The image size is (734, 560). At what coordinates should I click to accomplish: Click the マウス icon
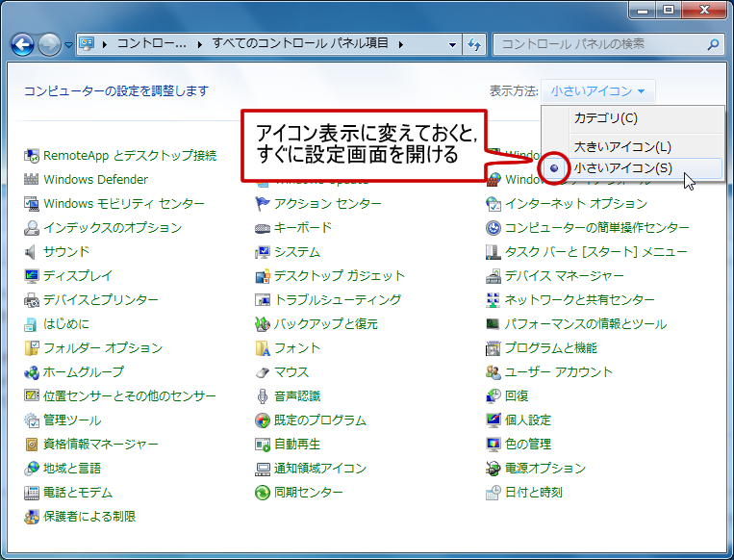point(263,372)
